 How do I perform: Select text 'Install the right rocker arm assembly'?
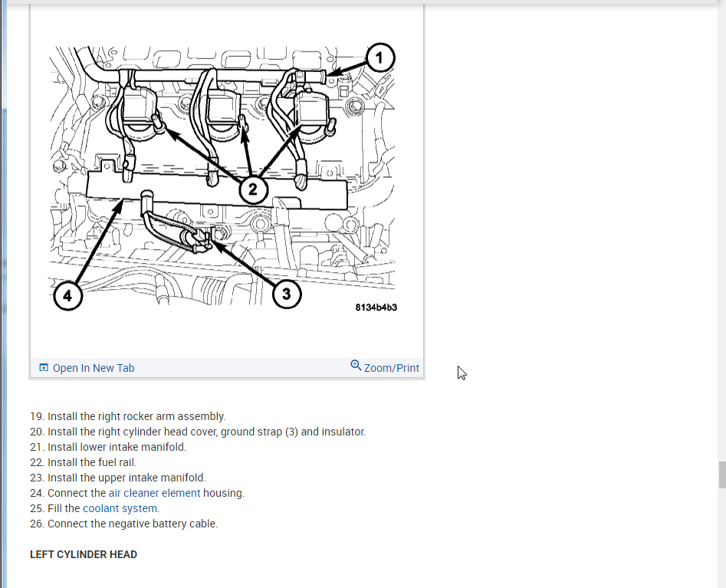click(136, 416)
